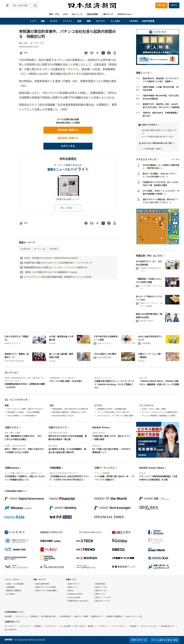The width and height of the screenshot is (184, 644).
Task: Open Myニュース menu item
Action: (x=77, y=14)
